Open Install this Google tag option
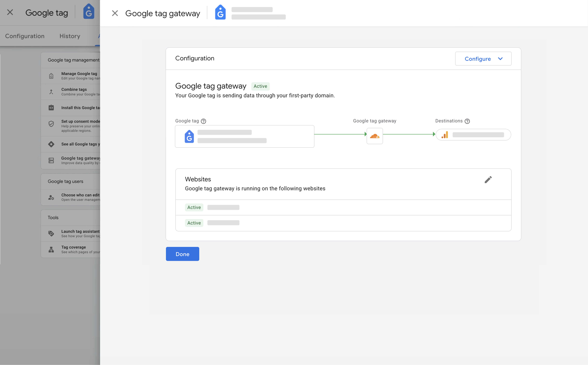Image resolution: width=588 pixels, height=365 pixels. click(70, 108)
